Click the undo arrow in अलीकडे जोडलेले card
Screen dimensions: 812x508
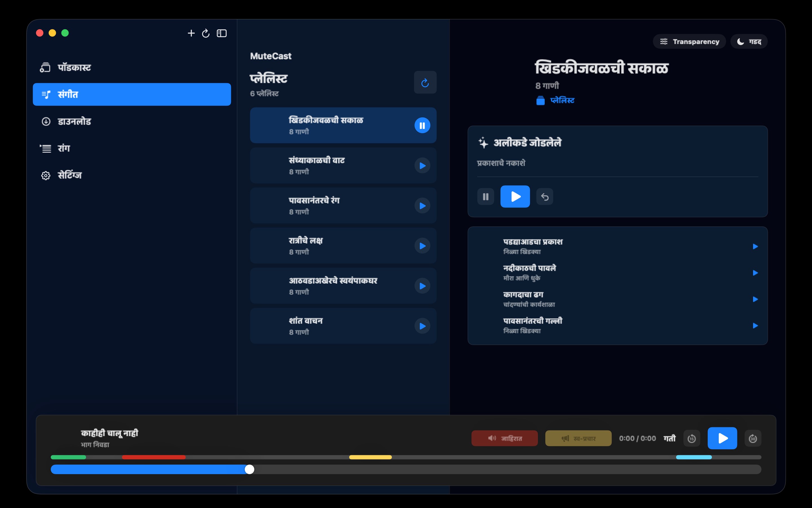[x=545, y=196]
